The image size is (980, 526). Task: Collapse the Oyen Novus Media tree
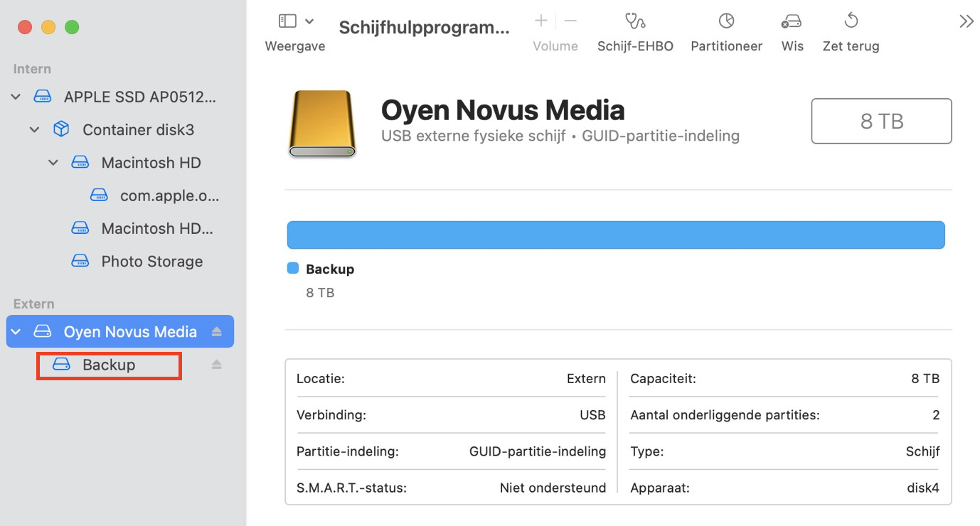click(16, 331)
